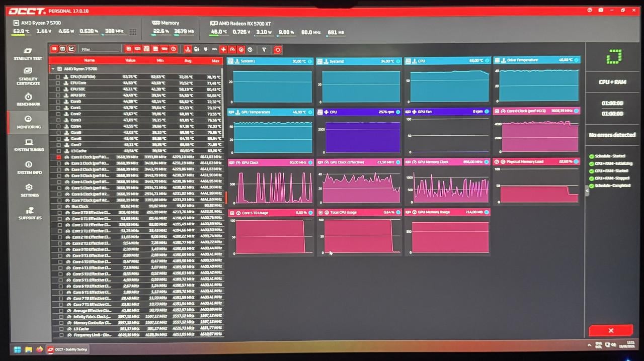Sort by the Value column header
This screenshot has width=644, height=361.
(x=130, y=60)
